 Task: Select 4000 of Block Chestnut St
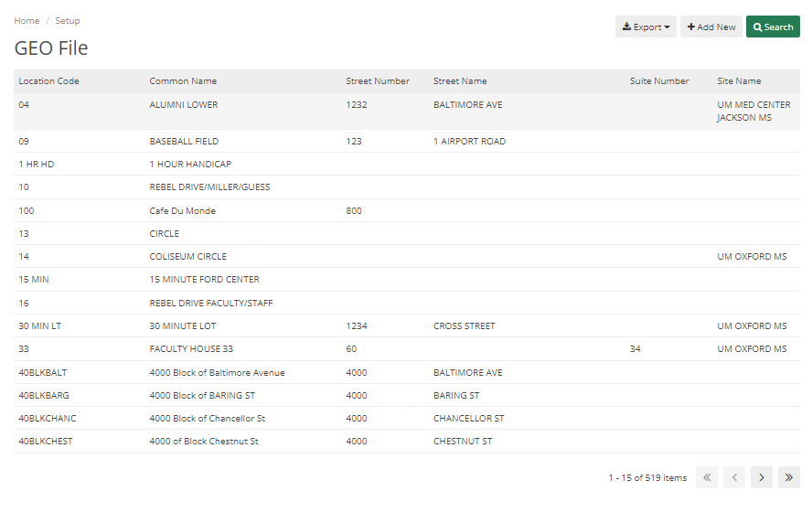click(x=204, y=441)
